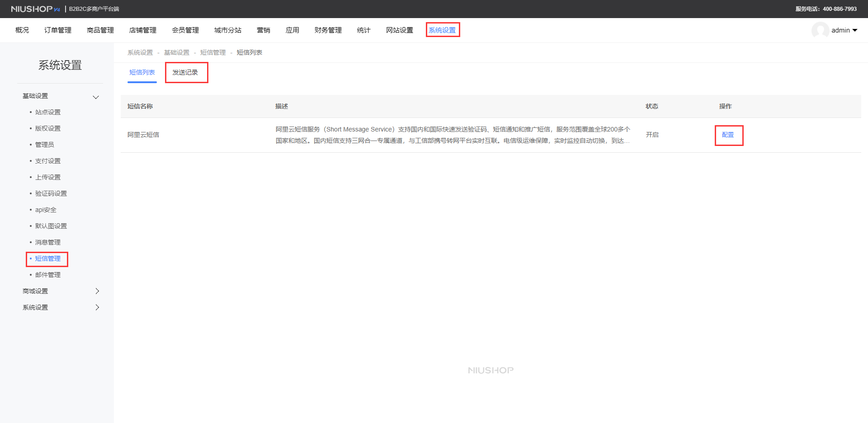Image resolution: width=868 pixels, height=423 pixels.
Task: Open 店铺管理 in top navigation
Action: [143, 30]
